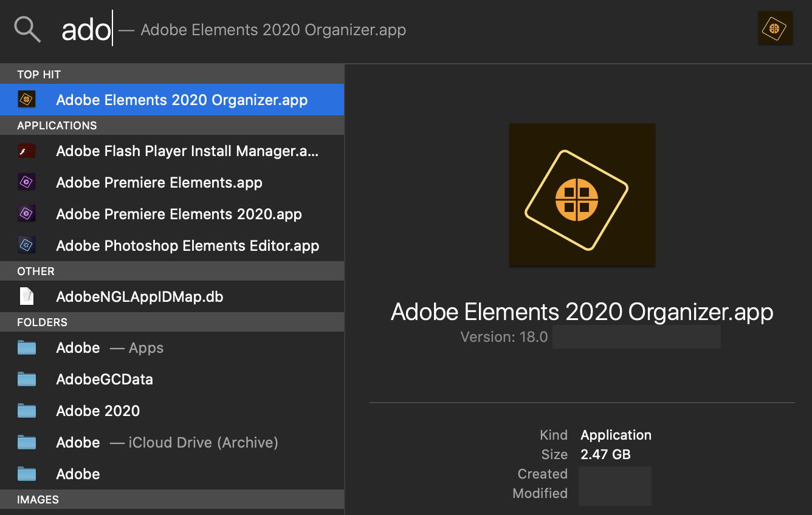Click the Adobe Premiere Elements 2020.app icon
This screenshot has width=812, height=515.
click(27, 214)
